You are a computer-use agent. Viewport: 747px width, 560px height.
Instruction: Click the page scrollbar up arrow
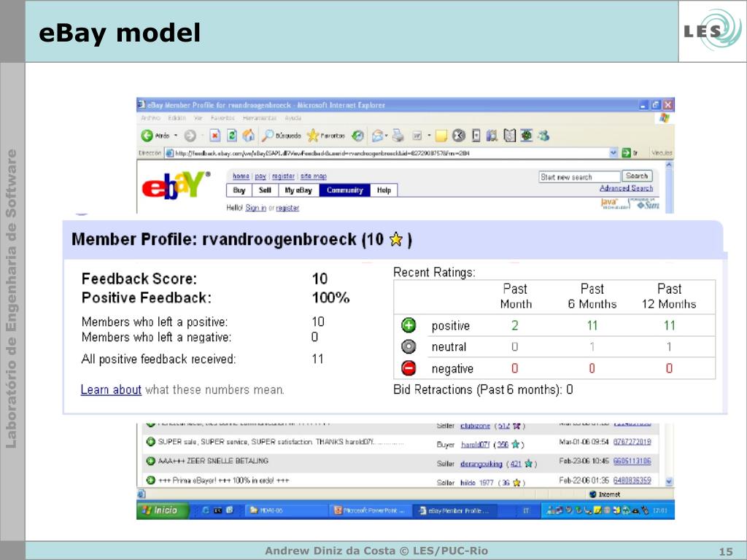(x=669, y=165)
